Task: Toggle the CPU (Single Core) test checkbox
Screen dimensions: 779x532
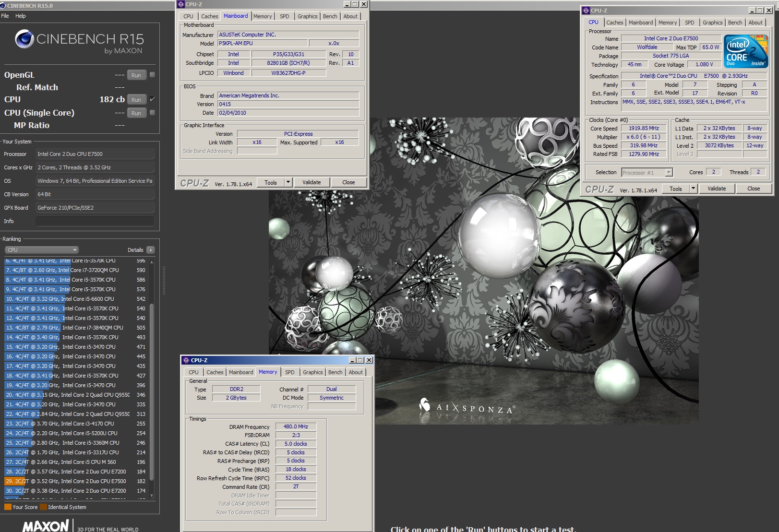Action: click(x=152, y=113)
